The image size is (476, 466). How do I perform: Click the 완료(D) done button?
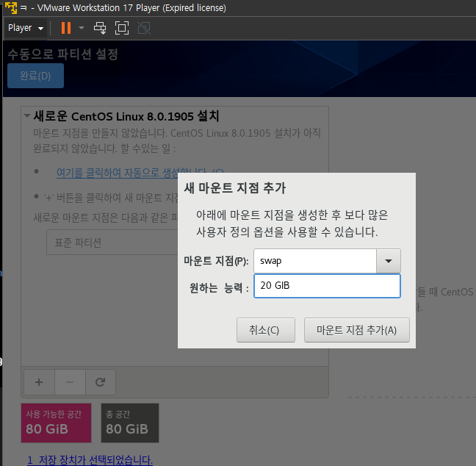[x=35, y=76]
